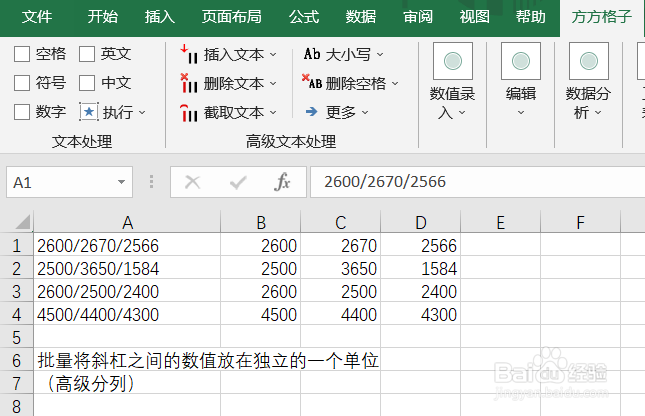Click the formula bar confirm checkmark icon

[238, 182]
